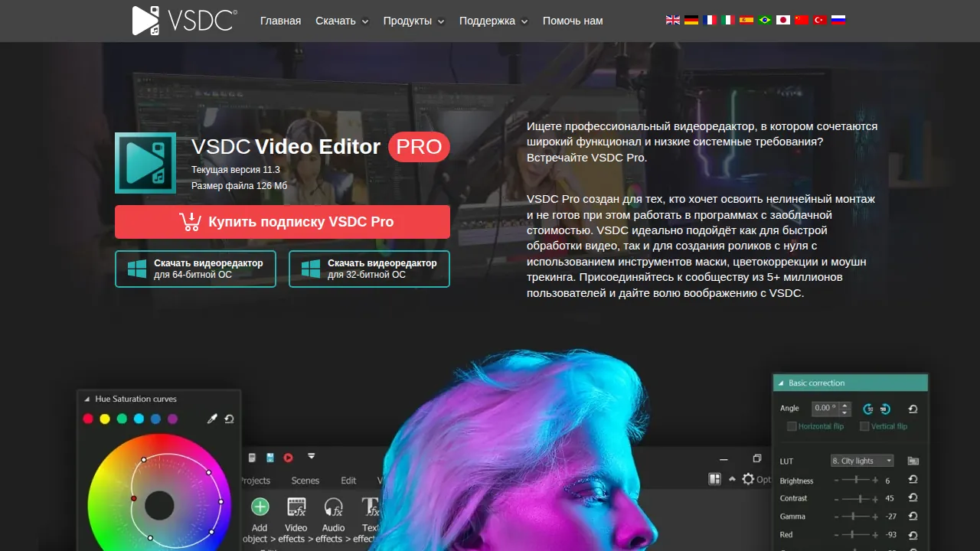The image size is (980, 551).
Task: Download the video editor for 64-bit OS
Action: 195,269
